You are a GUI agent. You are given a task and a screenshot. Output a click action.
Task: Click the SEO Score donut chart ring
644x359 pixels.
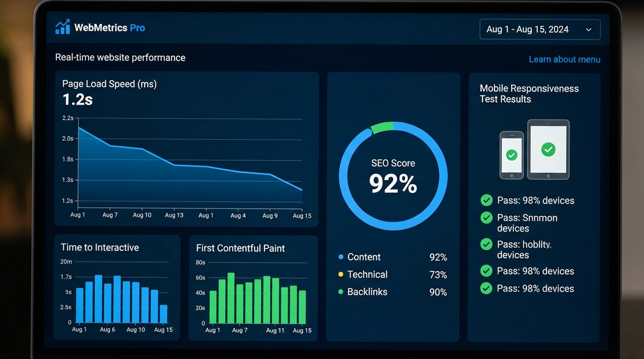(393, 126)
